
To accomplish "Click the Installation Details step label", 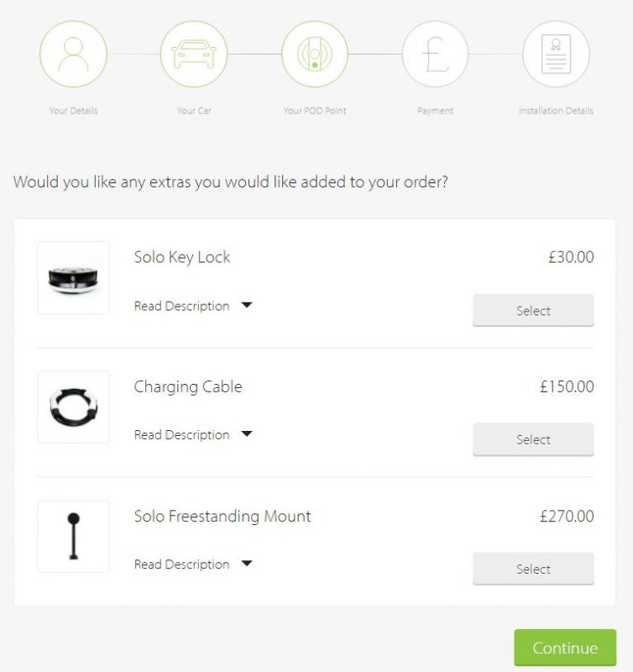I will (x=556, y=110).
